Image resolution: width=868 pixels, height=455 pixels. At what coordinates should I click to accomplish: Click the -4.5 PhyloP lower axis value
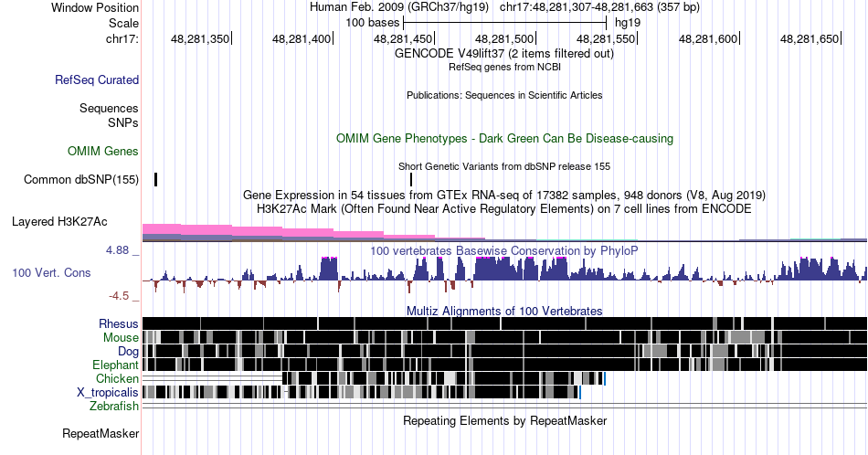pos(119,296)
